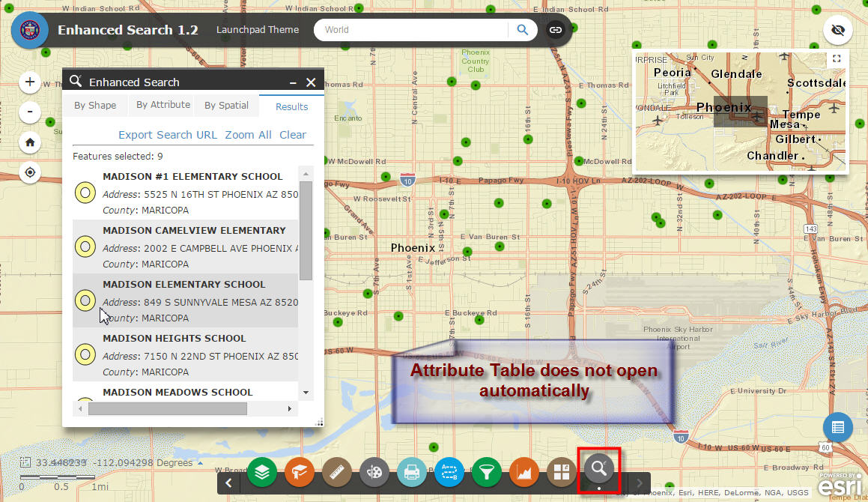868x502 pixels.
Task: Click the symbol for Madison #1 Elementary
Action: pos(85,193)
